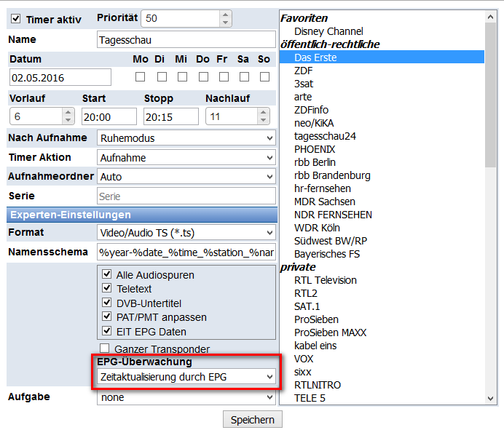The height and width of the screenshot is (438, 504).
Task: Increase Vorlauf with up arrow
Action: 68,112
